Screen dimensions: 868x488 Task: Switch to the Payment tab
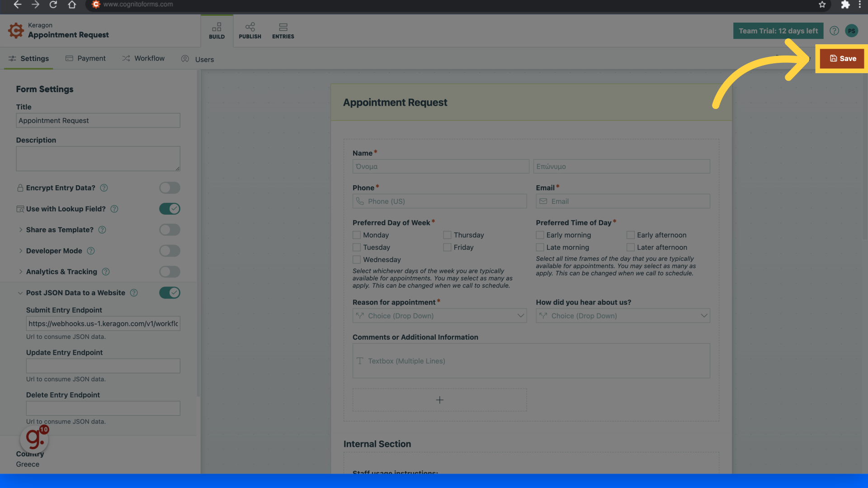pyautogui.click(x=85, y=58)
